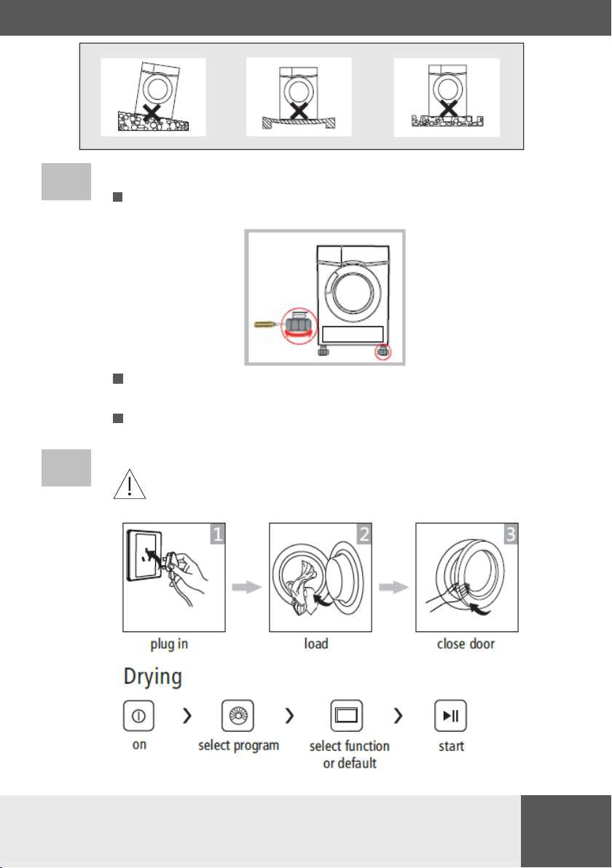Click the warning triangle exclamation icon
612x868 pixels.
click(x=130, y=484)
